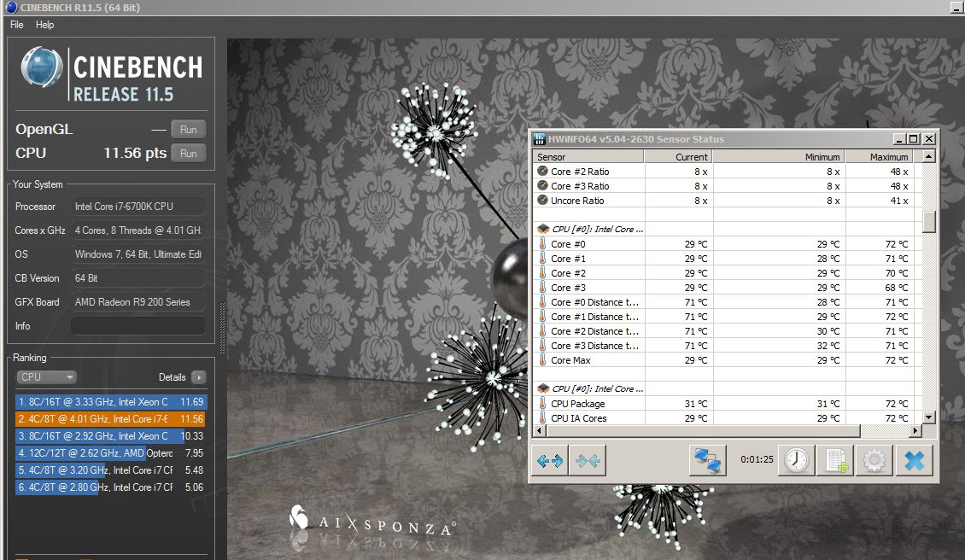Click the Maximum column header
Screen dimensions: 965x560
point(879,157)
